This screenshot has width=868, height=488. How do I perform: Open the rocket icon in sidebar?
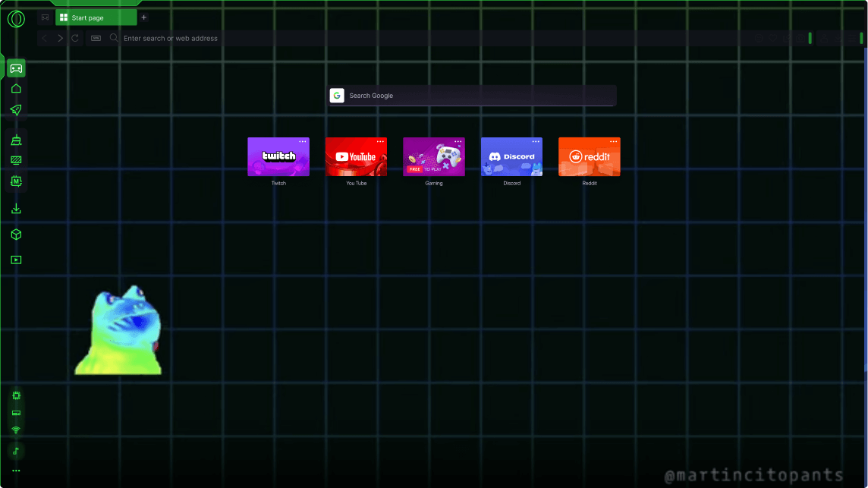click(x=16, y=110)
